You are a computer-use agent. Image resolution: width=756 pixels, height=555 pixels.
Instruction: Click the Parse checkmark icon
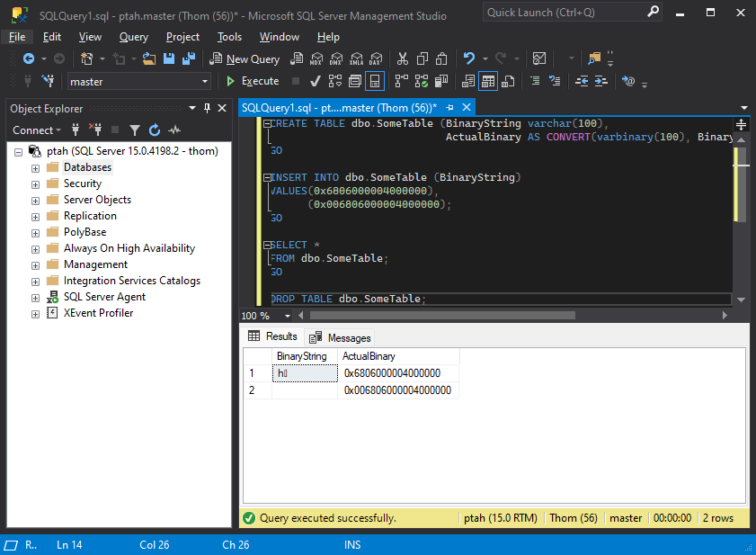(315, 81)
